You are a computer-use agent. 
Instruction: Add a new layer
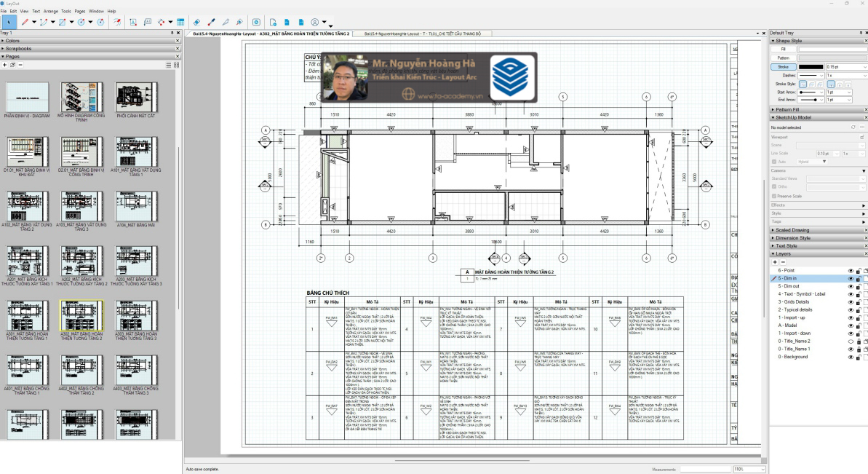[x=775, y=262]
